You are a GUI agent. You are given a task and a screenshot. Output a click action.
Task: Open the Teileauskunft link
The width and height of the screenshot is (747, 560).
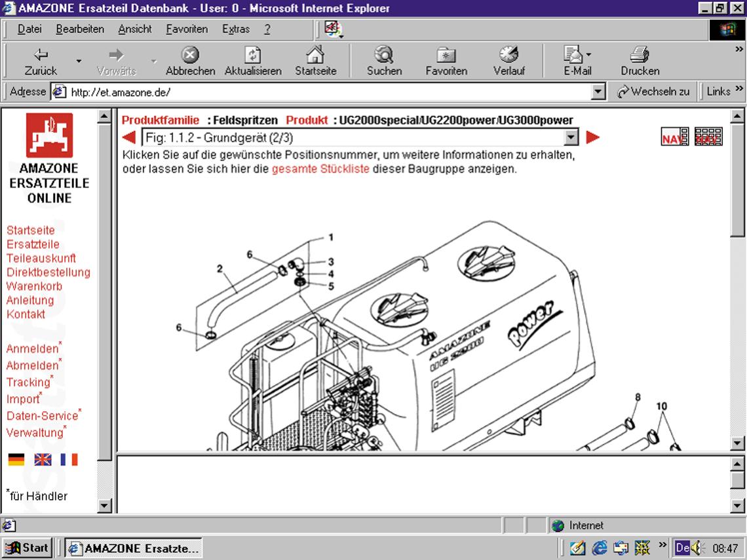[41, 258]
